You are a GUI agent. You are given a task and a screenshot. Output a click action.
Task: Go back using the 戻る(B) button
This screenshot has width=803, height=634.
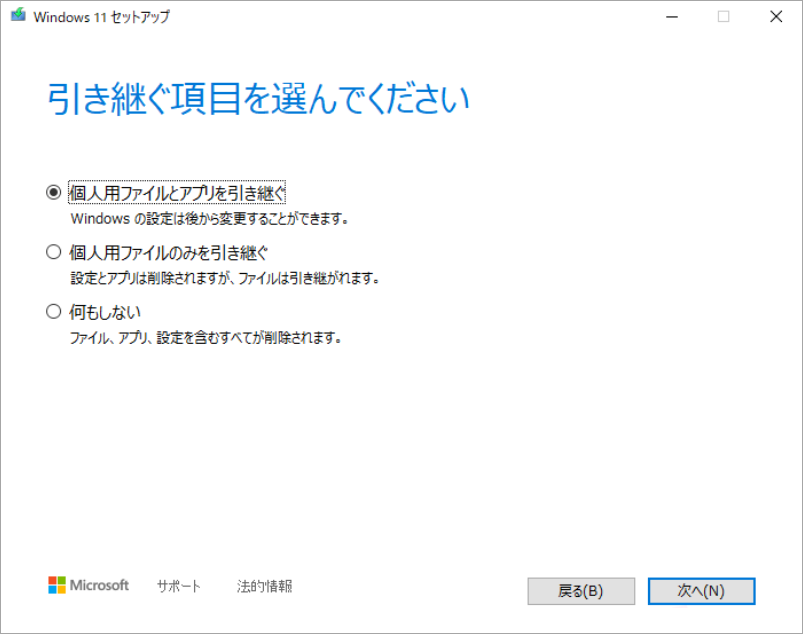580,591
